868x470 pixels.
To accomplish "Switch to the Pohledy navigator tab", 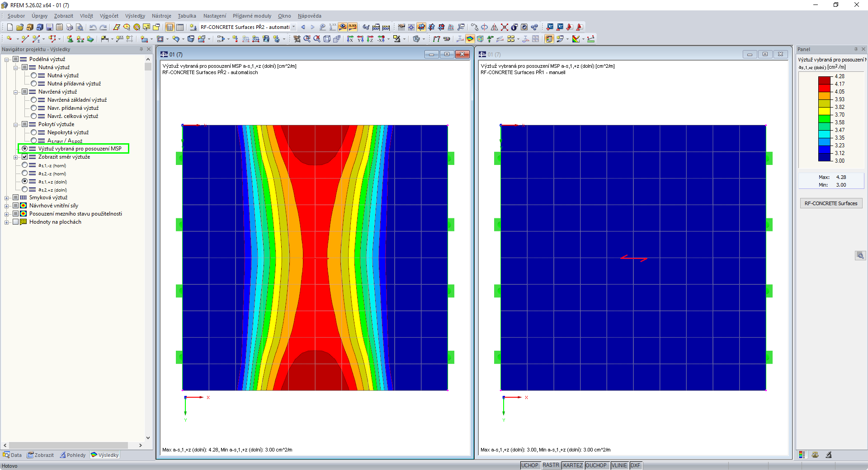I will (x=73, y=455).
